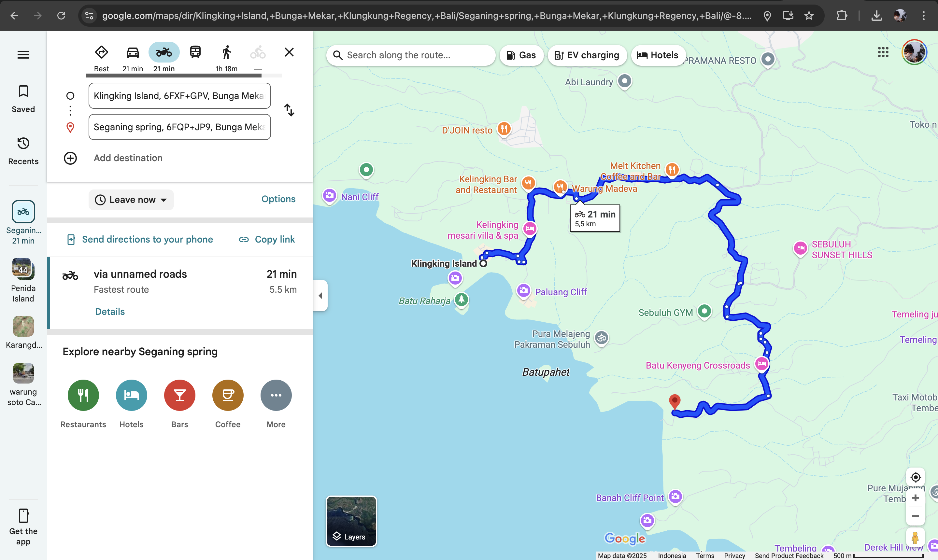This screenshot has width=938, height=560.
Task: Select the walking travel mode
Action: (226, 53)
